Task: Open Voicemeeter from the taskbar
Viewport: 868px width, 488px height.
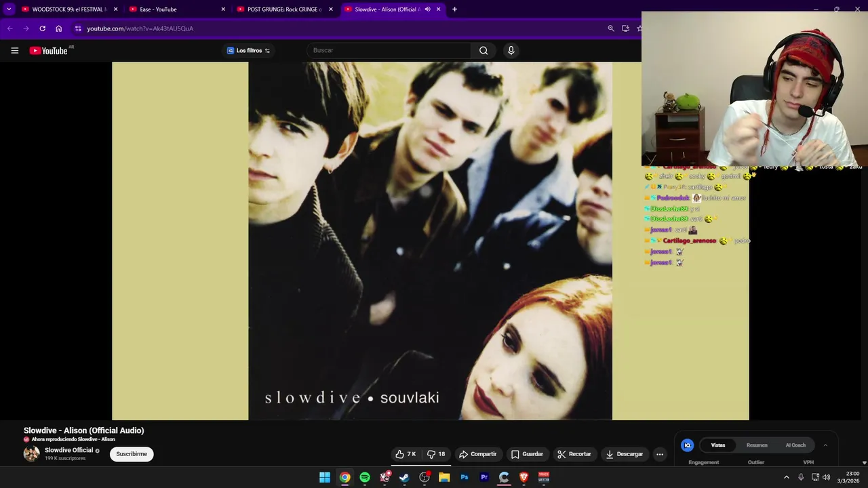Action: [543, 477]
